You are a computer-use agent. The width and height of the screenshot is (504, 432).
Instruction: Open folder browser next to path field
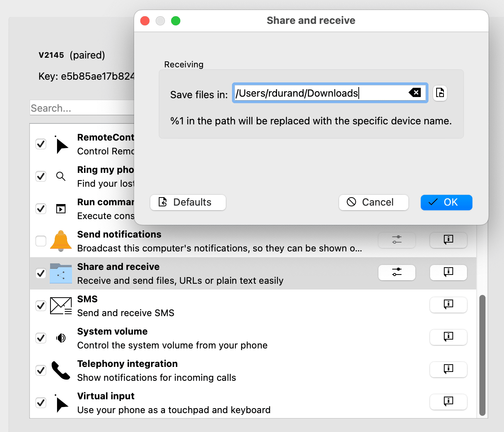tap(440, 93)
